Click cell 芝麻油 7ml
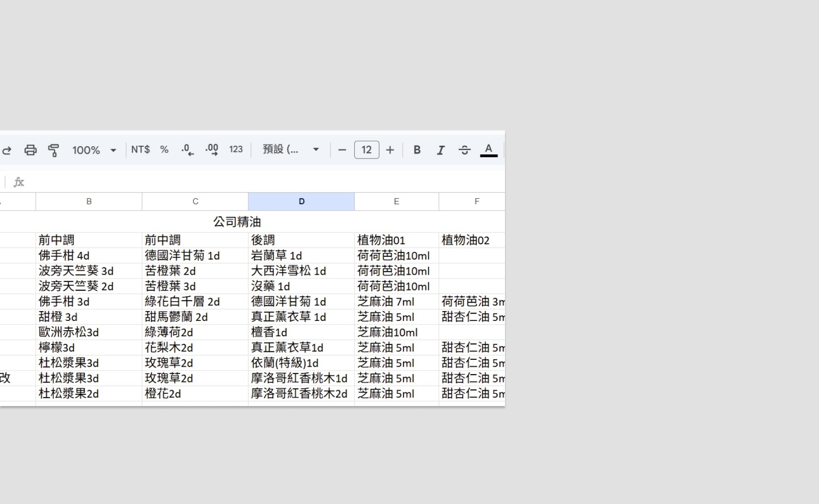The width and height of the screenshot is (819, 504). (397, 301)
